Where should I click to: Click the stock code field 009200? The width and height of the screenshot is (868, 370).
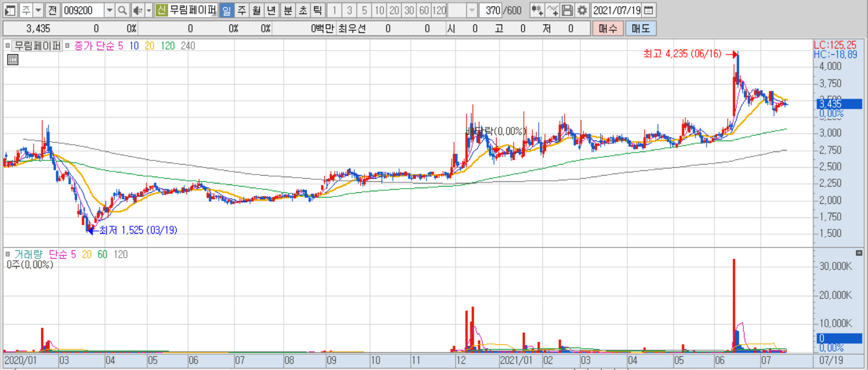coord(83,10)
